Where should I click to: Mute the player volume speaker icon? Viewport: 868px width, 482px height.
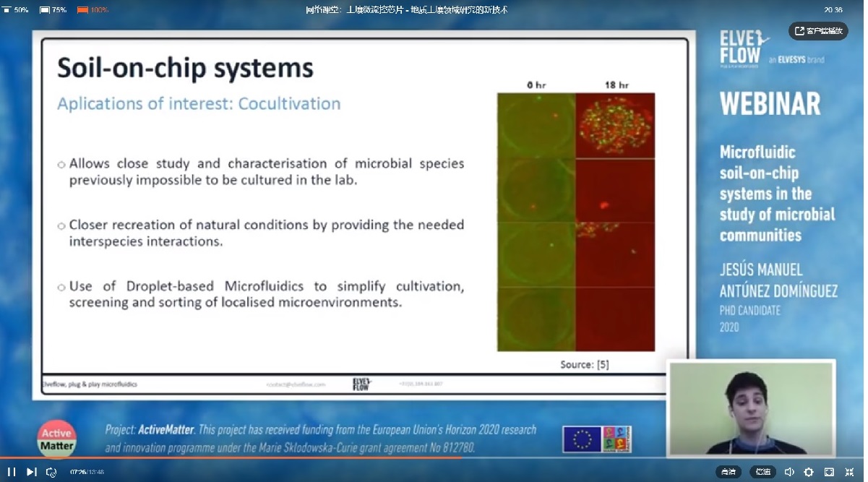pyautogui.click(x=789, y=472)
